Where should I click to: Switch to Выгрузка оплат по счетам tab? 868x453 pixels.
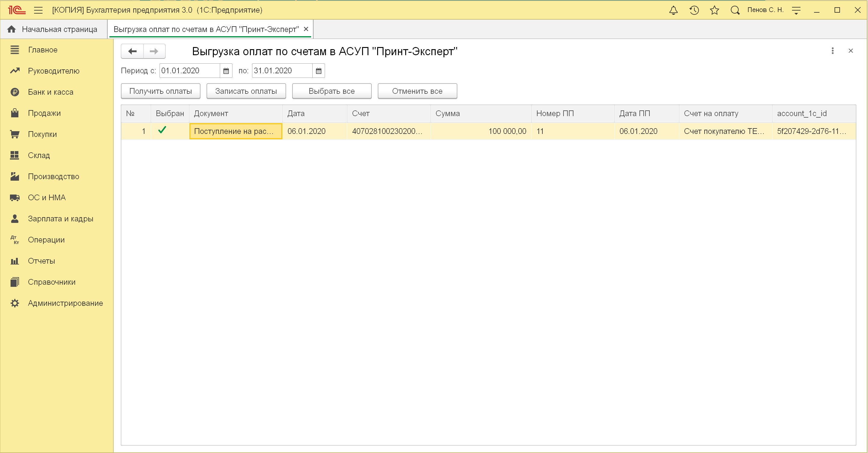click(206, 29)
